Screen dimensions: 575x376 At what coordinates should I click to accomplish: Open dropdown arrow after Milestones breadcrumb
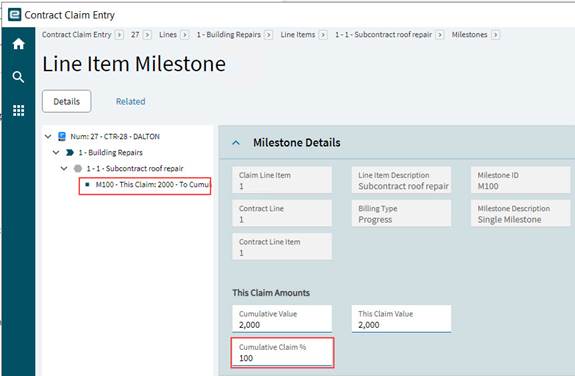pos(495,34)
